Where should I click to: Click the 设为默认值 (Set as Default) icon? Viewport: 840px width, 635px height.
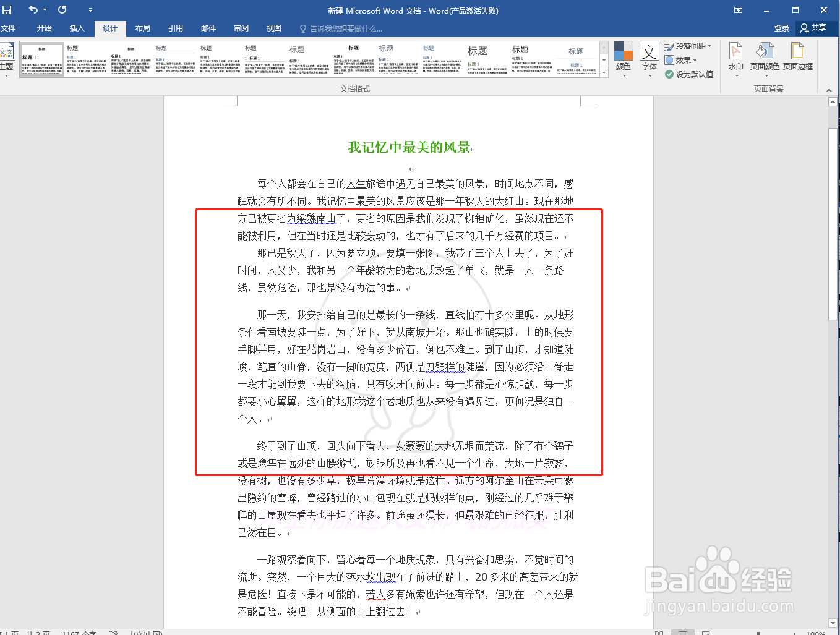[669, 74]
